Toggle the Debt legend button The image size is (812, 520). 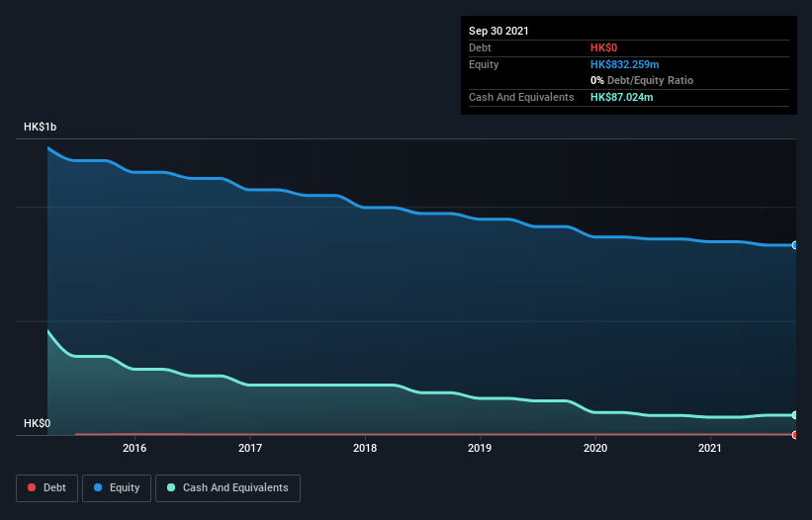pyautogui.click(x=46, y=488)
